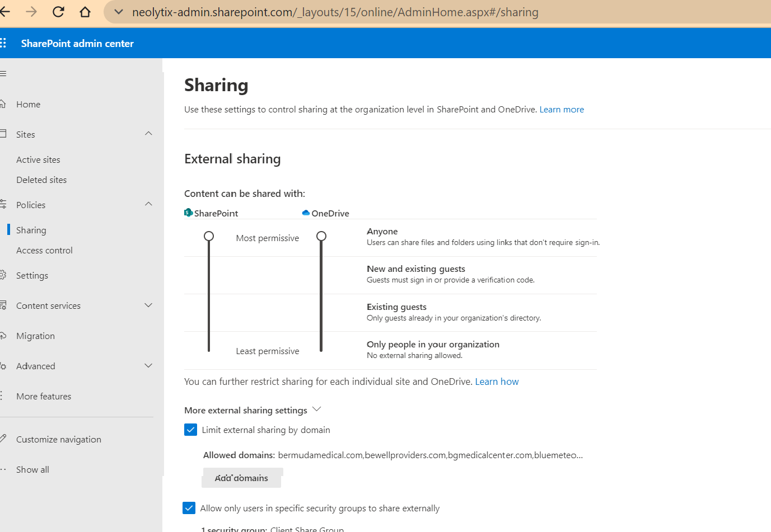Open the chevron dropdown beside the URL

pos(119,12)
